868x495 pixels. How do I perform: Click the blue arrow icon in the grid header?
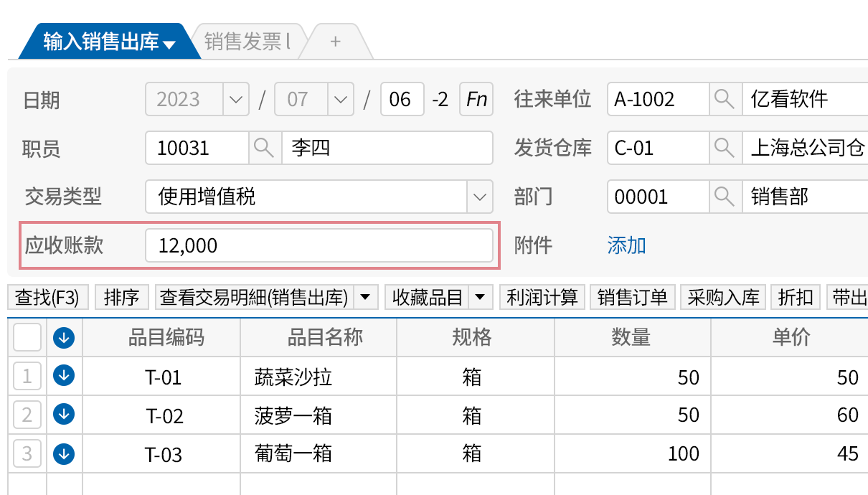coord(63,336)
